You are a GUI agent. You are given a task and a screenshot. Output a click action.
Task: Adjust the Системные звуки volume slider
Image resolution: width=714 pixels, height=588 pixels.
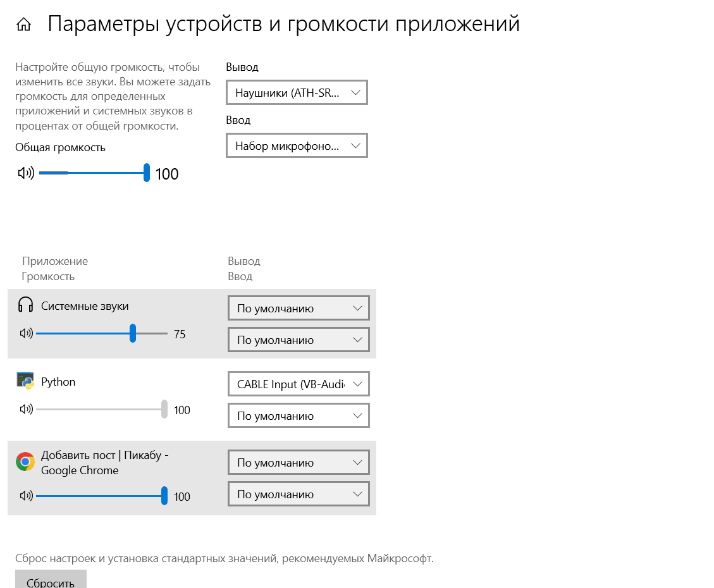[102, 334]
